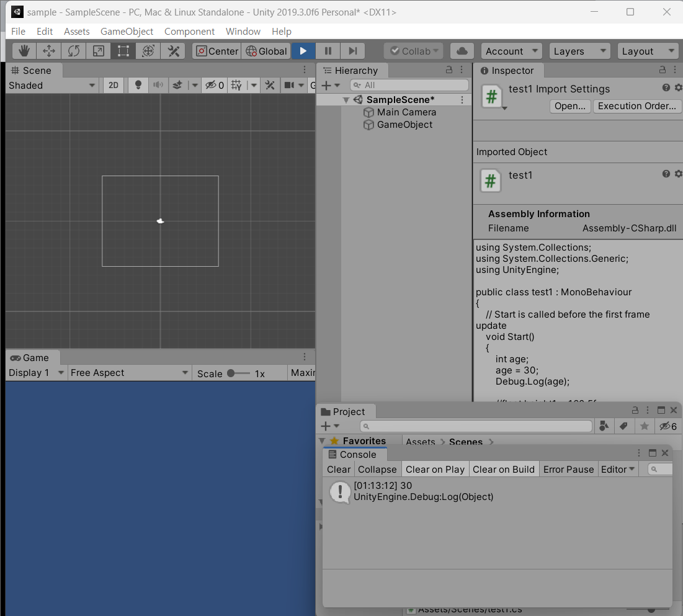Image resolution: width=683 pixels, height=616 pixels.
Task: Toggle Scene view grid visibility
Action: [x=236, y=85]
